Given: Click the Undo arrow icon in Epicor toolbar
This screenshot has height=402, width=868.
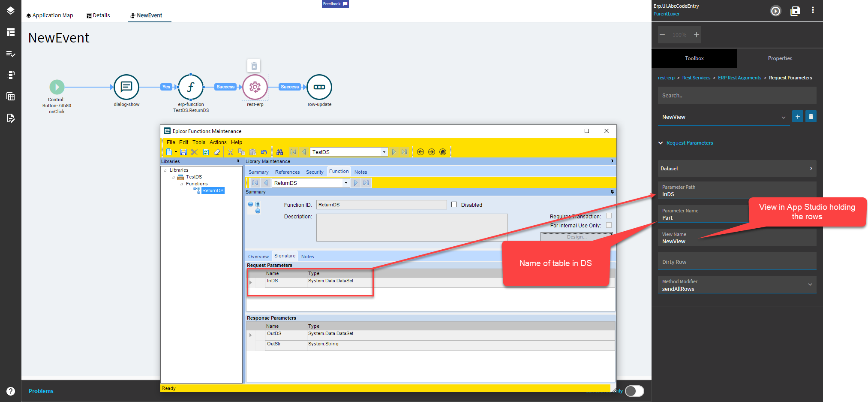Looking at the screenshot, I should [264, 152].
